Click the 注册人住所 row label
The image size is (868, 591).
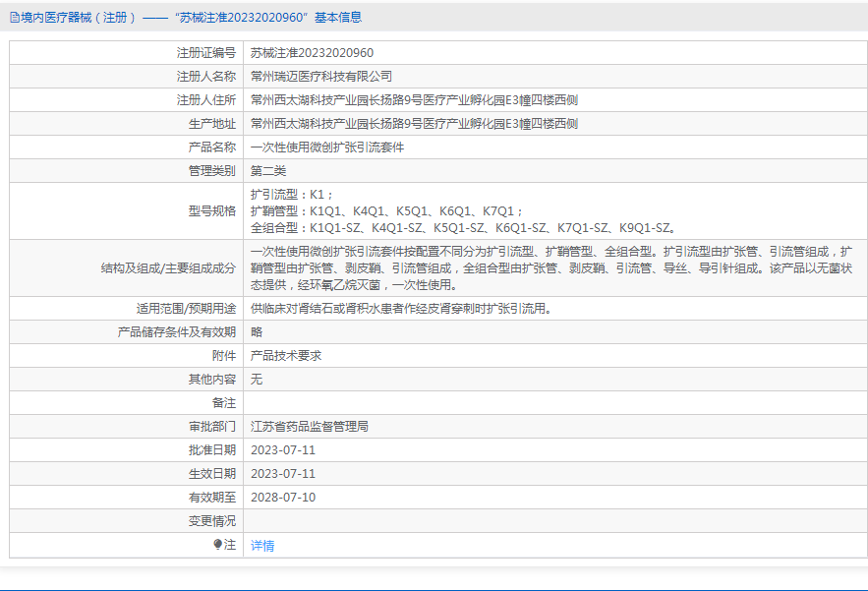tap(205, 100)
